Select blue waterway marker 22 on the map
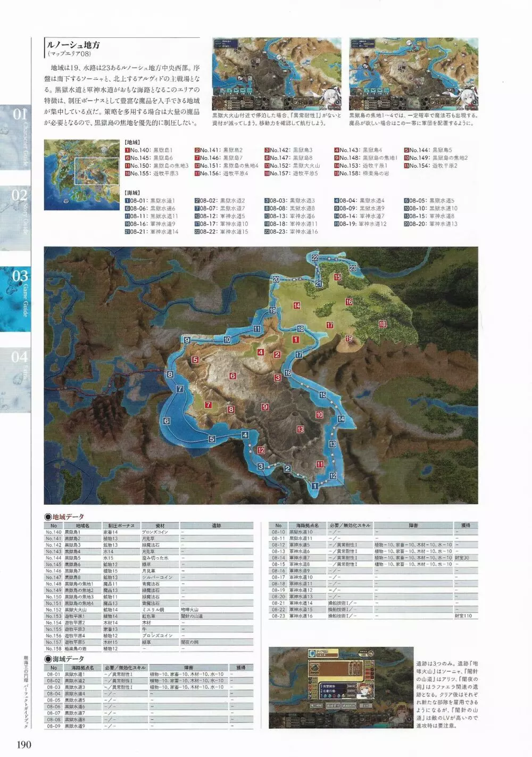 pyautogui.click(x=315, y=258)
